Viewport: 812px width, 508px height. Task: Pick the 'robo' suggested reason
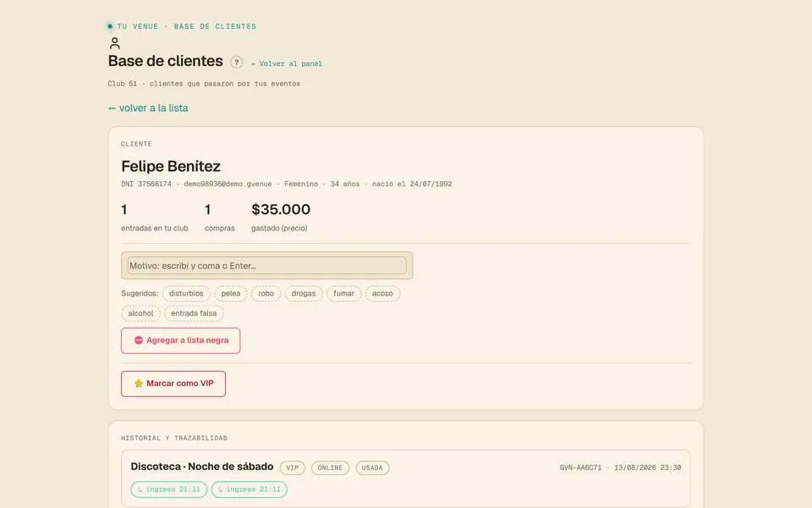pos(266,294)
